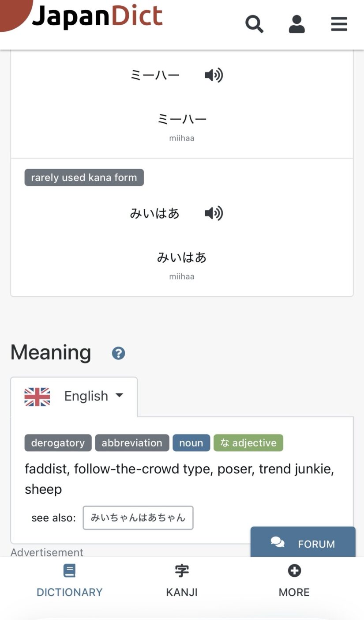The height and width of the screenshot is (620, 364).
Task: Click the Meaning help question icon
Action: coord(118,353)
